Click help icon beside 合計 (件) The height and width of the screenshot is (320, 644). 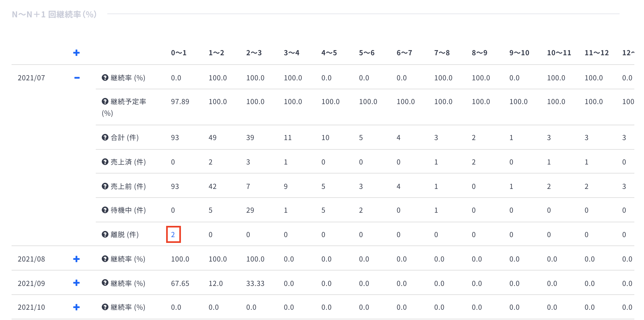pos(105,137)
